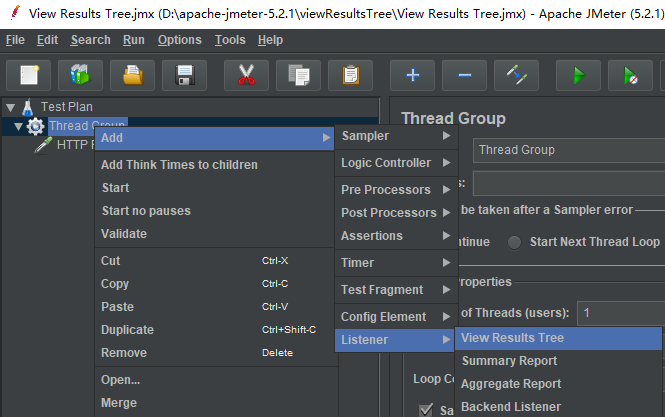Click the Thread Group gear icon

click(x=35, y=126)
